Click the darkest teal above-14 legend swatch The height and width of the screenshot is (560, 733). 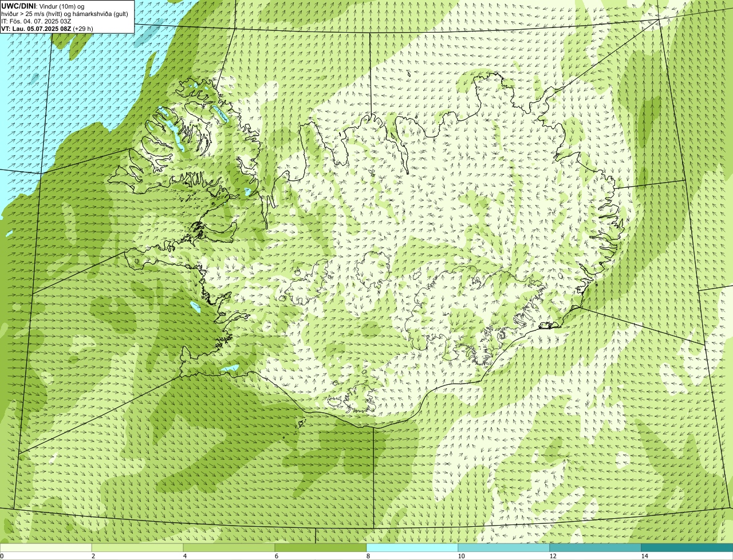click(687, 547)
